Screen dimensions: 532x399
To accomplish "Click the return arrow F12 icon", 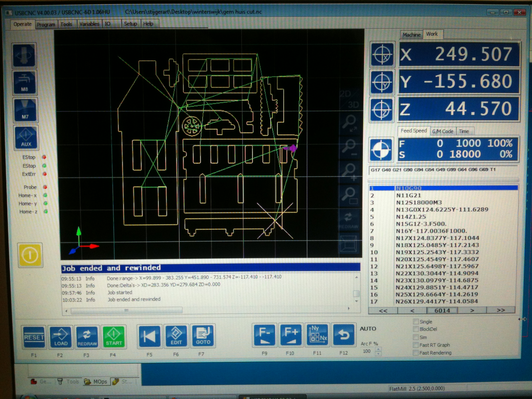I will 344,335.
